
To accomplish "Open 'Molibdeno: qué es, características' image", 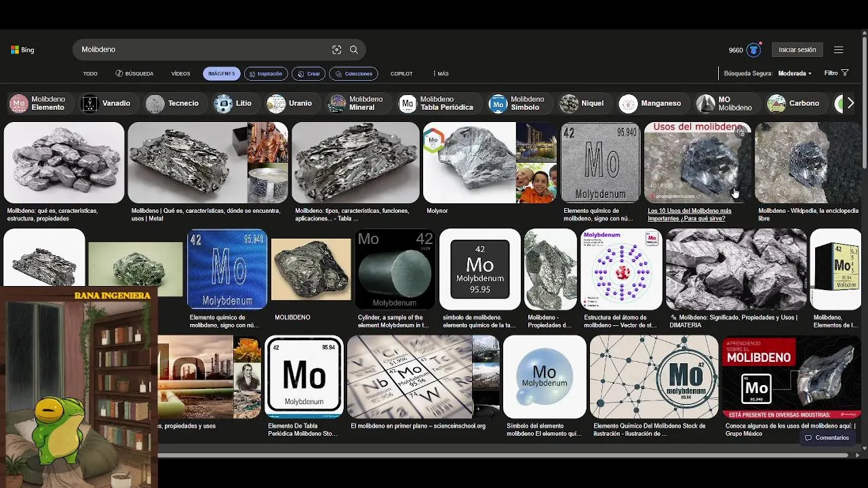I will point(64,163).
